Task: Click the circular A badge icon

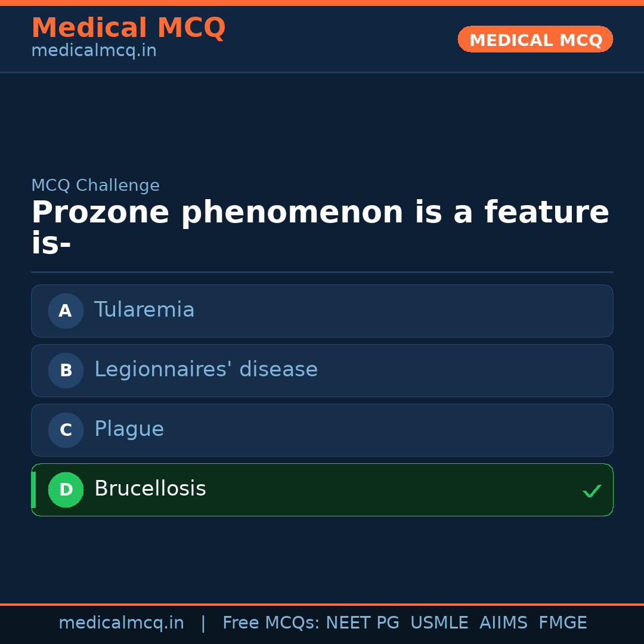Action: coord(66,311)
